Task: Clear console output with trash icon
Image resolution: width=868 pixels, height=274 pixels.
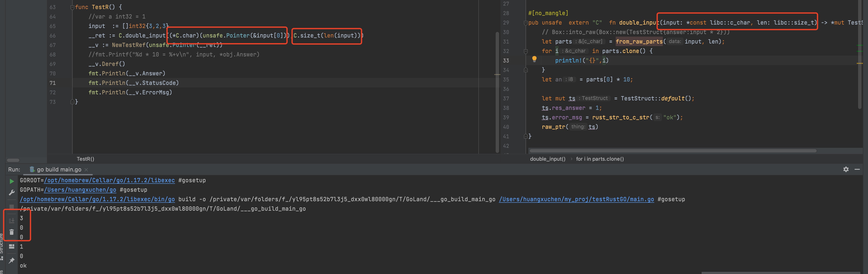Action: (x=11, y=232)
